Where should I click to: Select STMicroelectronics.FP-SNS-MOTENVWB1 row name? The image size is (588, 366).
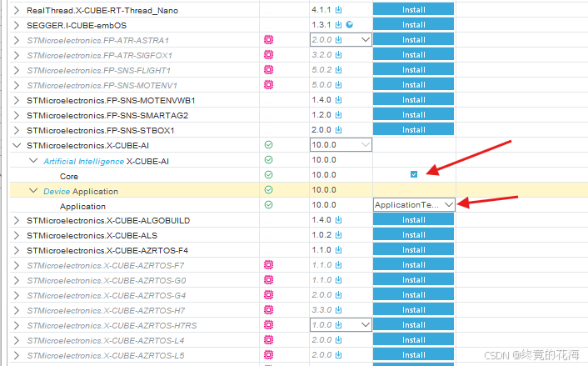[111, 100]
